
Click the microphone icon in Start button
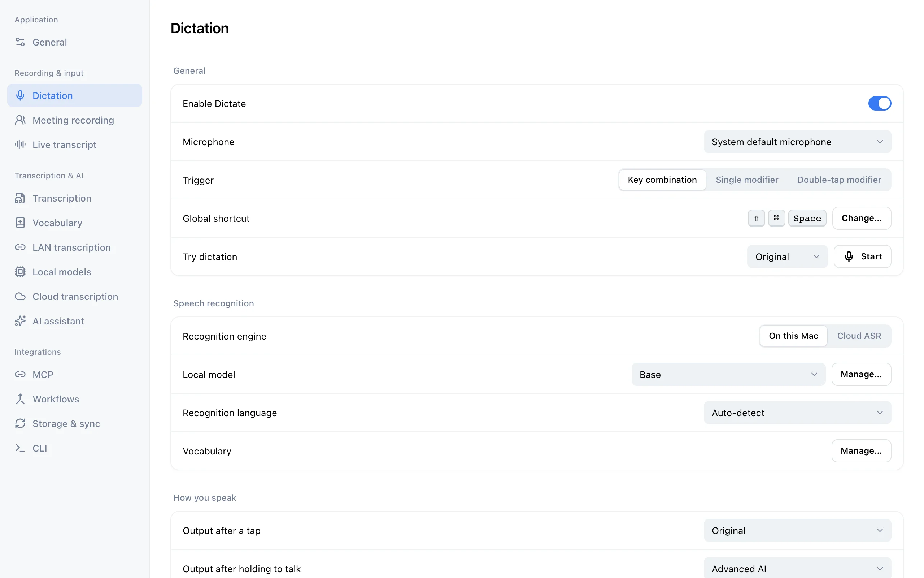click(x=849, y=256)
